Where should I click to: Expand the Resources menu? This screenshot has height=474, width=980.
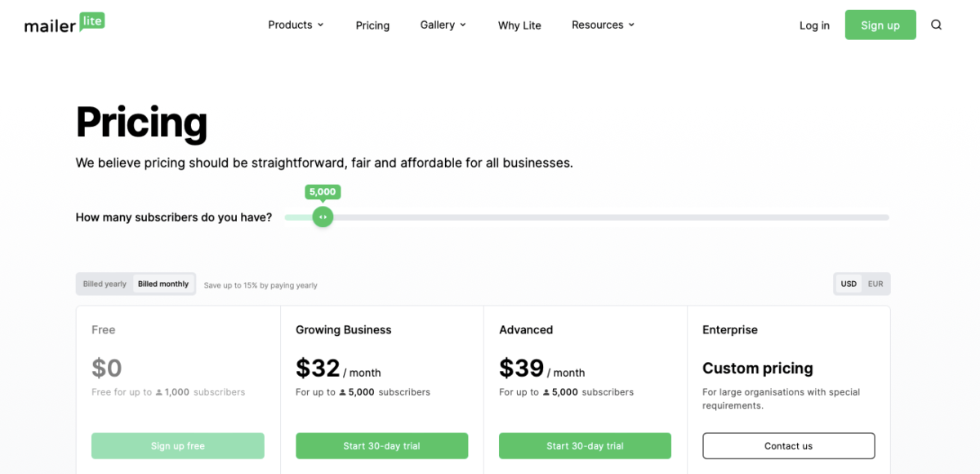coord(603,25)
